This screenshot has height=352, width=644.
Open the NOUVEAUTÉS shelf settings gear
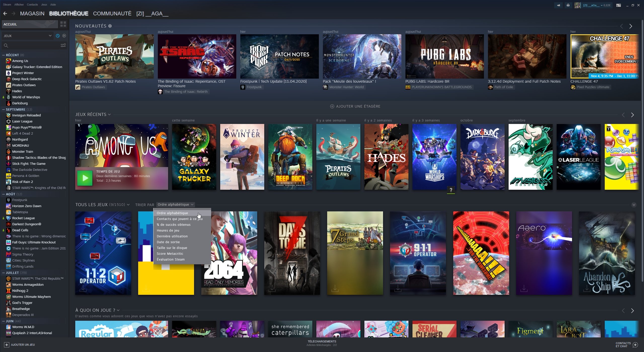pyautogui.click(x=110, y=26)
